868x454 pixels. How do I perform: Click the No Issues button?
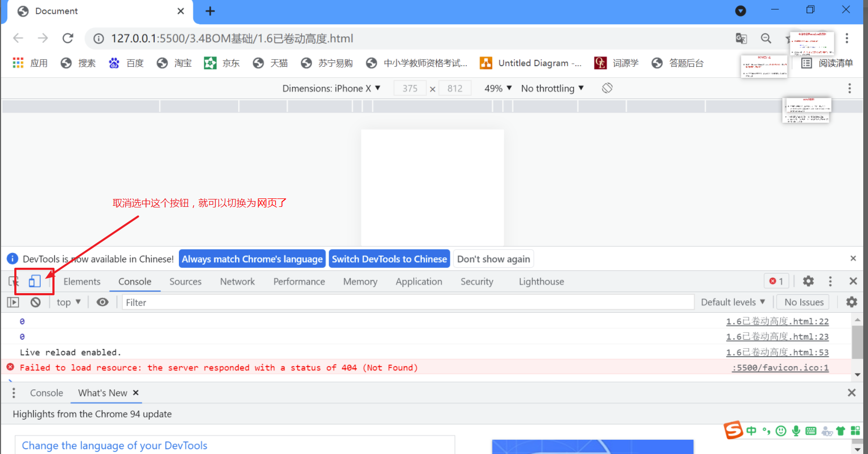click(x=804, y=302)
